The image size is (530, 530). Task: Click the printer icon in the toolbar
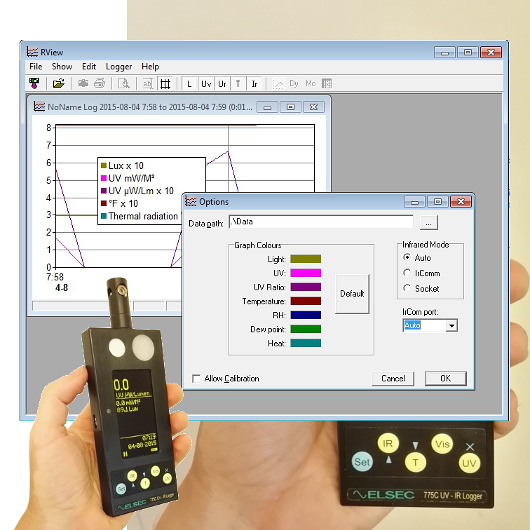tap(99, 83)
